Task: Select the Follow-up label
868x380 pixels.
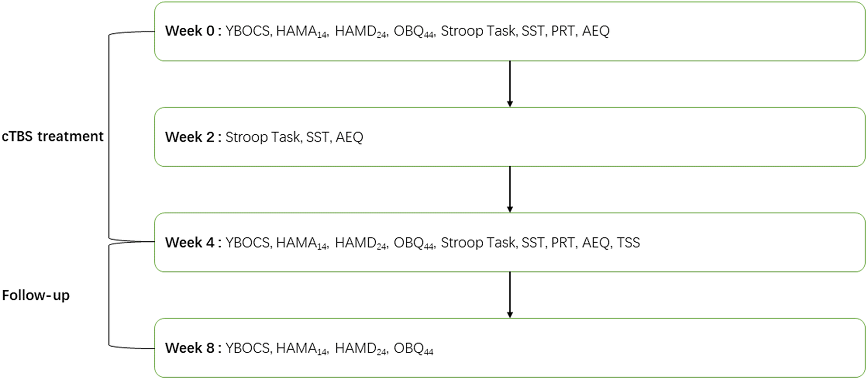Action: tap(36, 295)
